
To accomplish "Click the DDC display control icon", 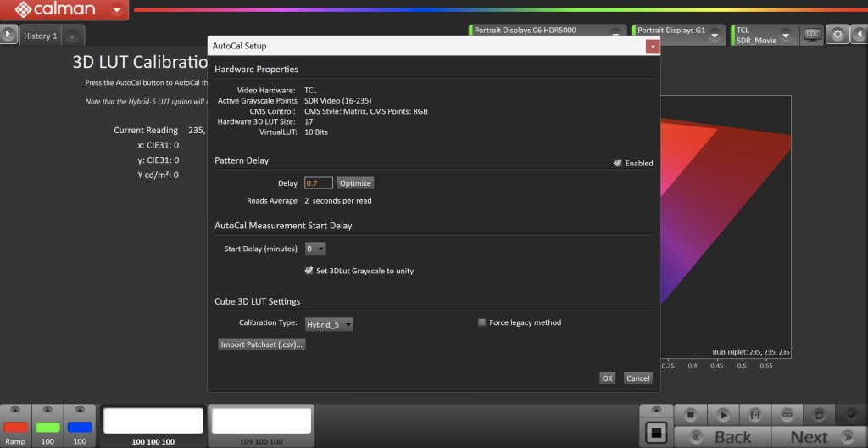I will pyautogui.click(x=812, y=35).
